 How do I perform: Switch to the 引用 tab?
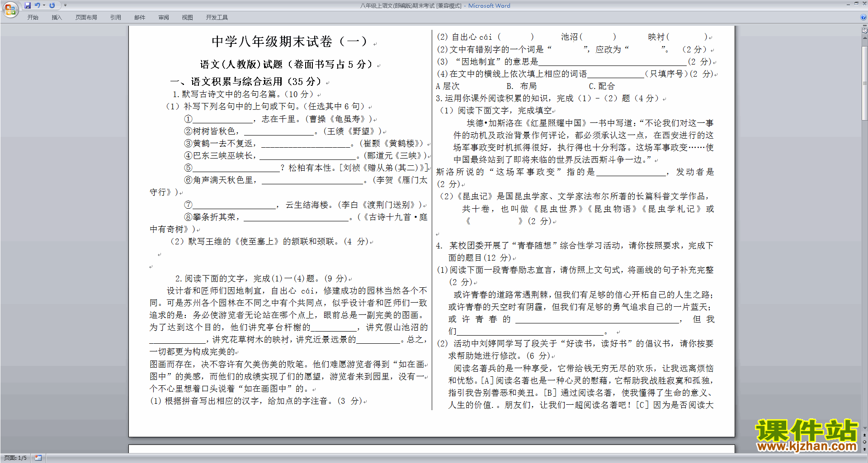click(x=116, y=18)
